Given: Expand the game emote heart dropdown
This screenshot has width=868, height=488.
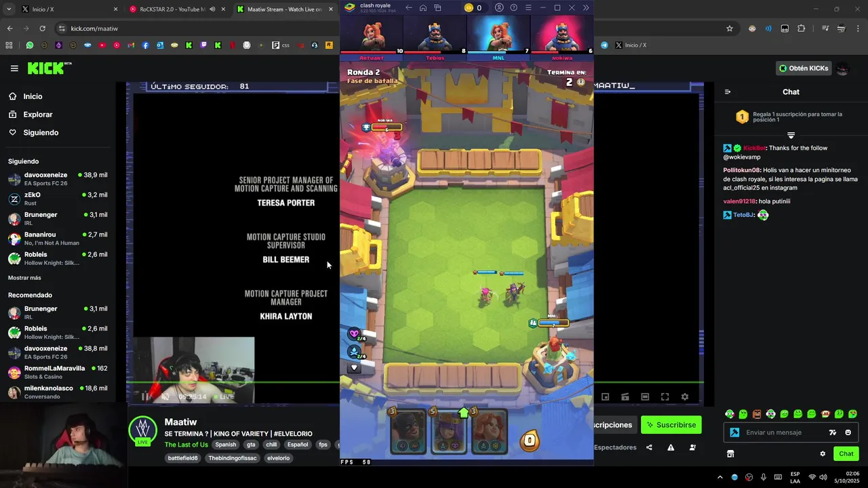Looking at the screenshot, I should click(x=354, y=368).
